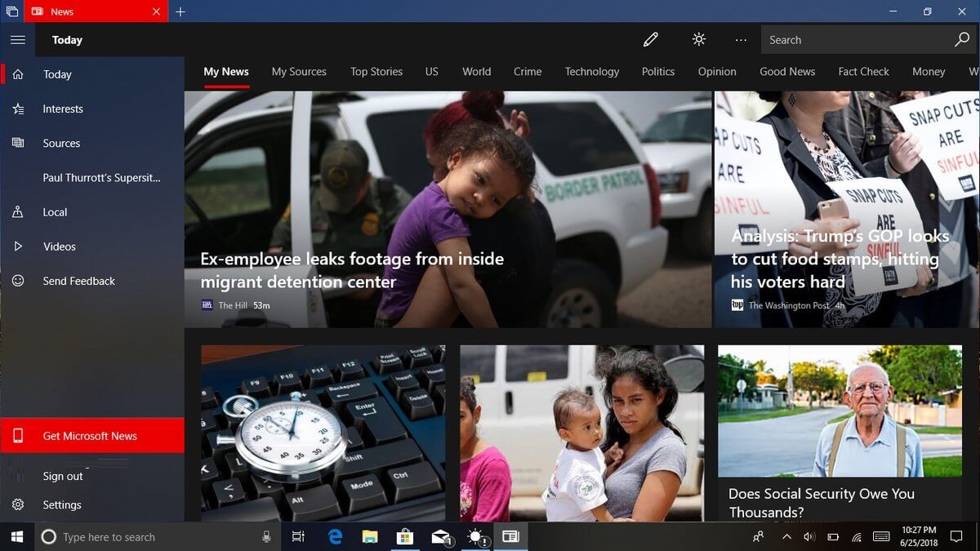Click the phone icon on Get Microsoft News
Screen dimensions: 980x551
pos(18,436)
